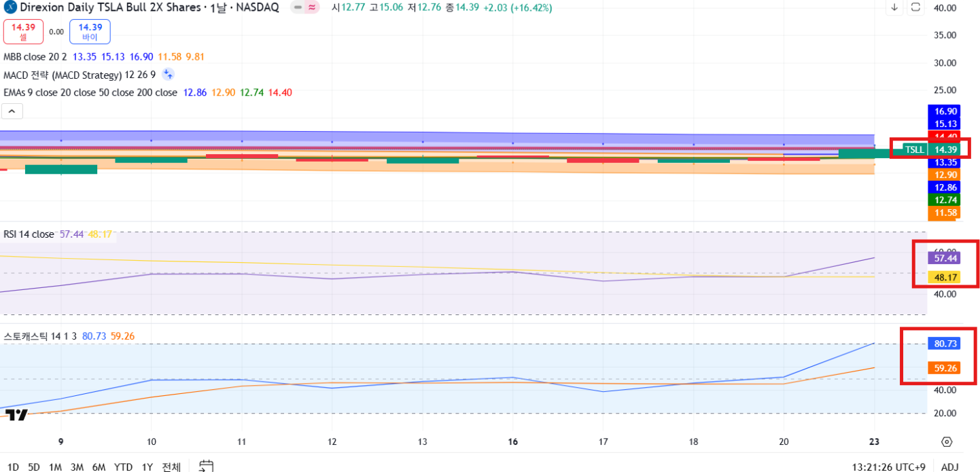Click the 시 12.77 open price value
The height and width of the screenshot is (472, 980).
click(x=352, y=7)
